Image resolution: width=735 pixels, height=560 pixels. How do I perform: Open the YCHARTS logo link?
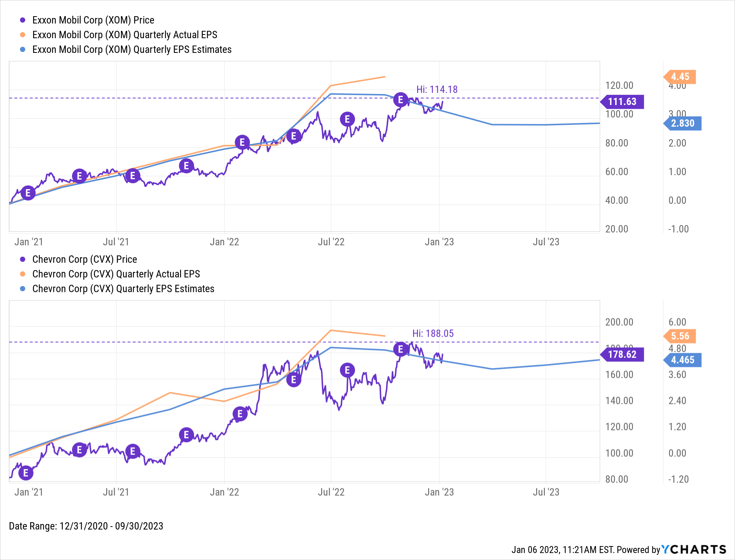pyautogui.click(x=694, y=549)
